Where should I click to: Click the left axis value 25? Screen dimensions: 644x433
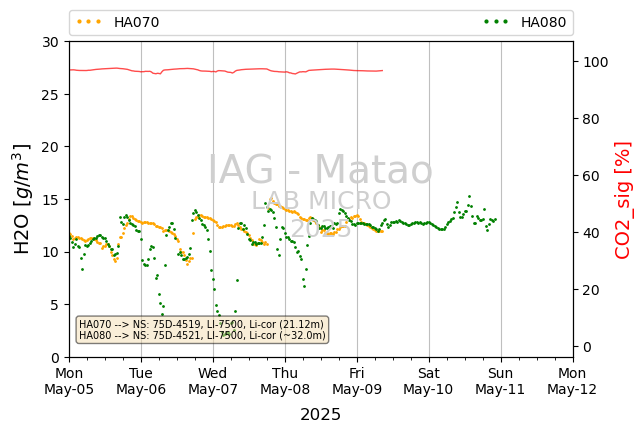coord(50,94)
